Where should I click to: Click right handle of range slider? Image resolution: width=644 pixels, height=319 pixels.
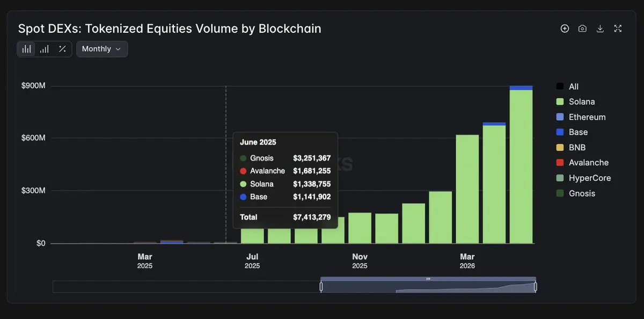tap(536, 287)
